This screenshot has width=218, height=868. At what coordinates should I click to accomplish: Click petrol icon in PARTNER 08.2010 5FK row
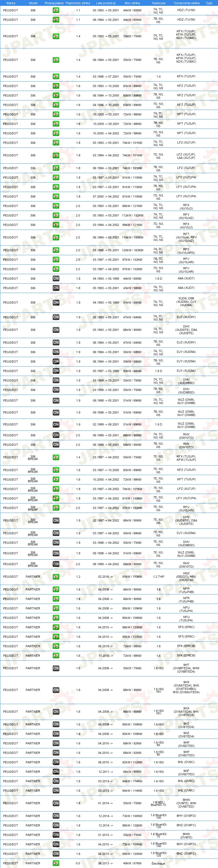pos(56,646)
